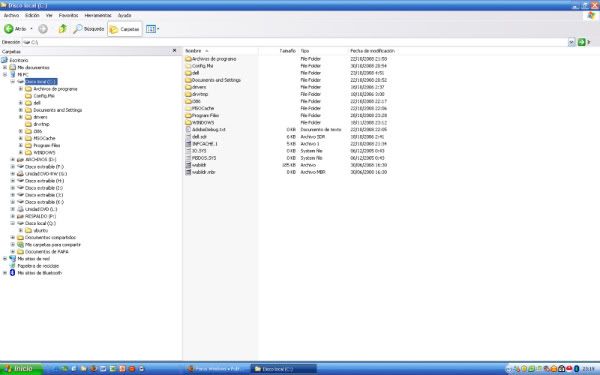Expand the Documents and Settings tree node
600x375 pixels.
pyautogui.click(x=21, y=110)
